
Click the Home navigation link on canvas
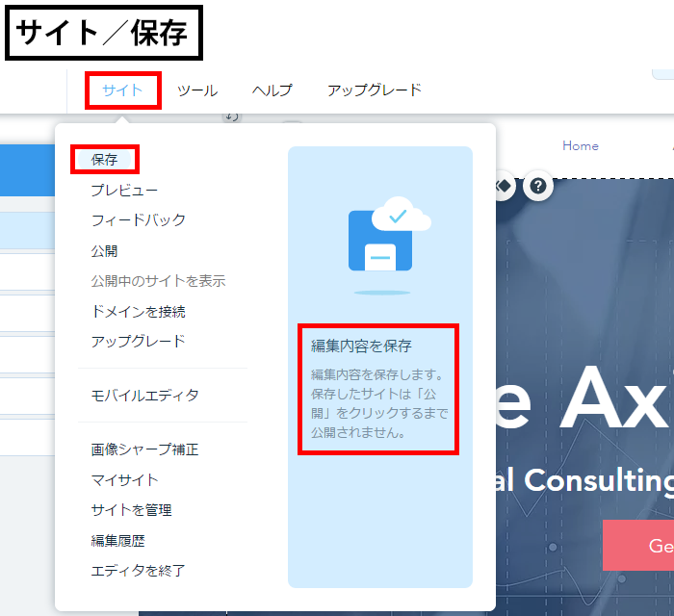click(x=581, y=146)
